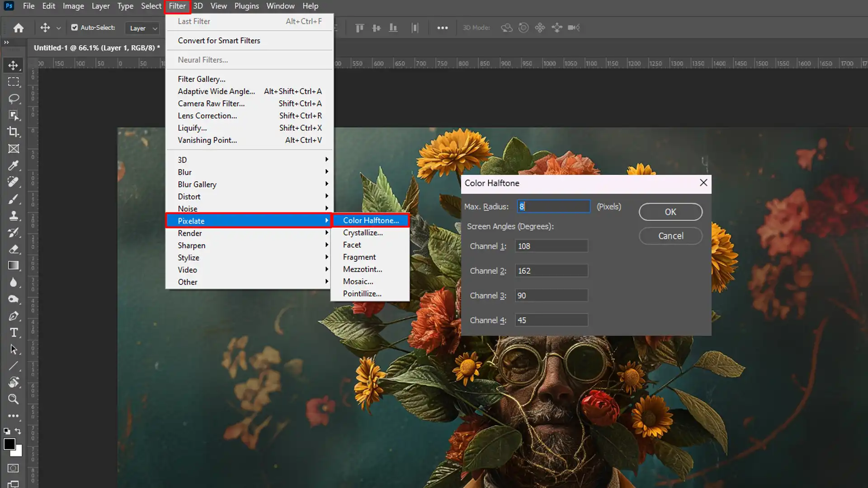Expand the Stylize submenu
Image resolution: width=868 pixels, height=488 pixels.
tap(188, 258)
